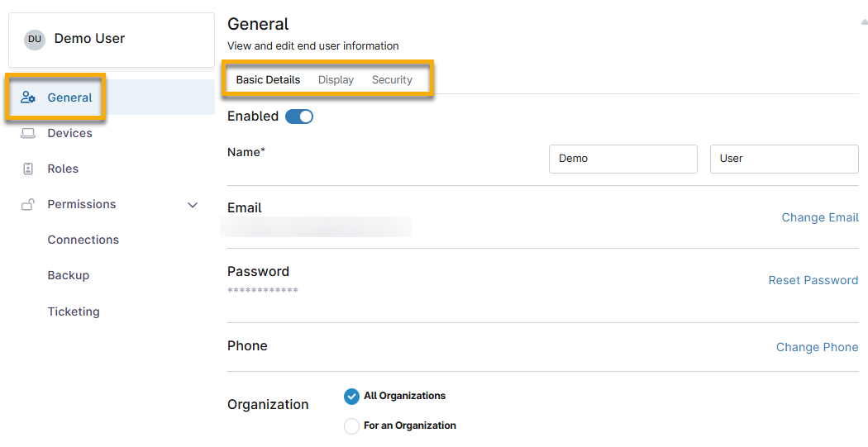
Task: Click the Devices laptop icon
Action: tap(28, 133)
